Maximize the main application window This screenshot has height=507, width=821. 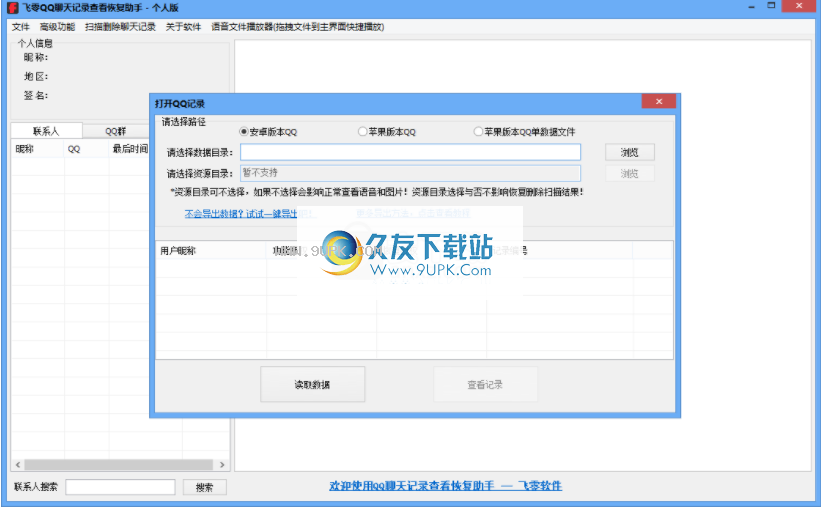point(771,6)
